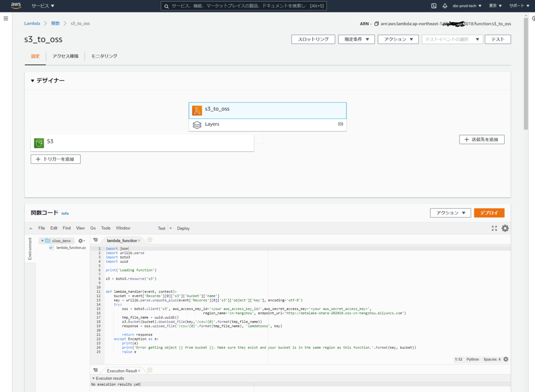Image resolution: width=535 pixels, height=392 pixels.
Task: Collapse the editor menu bar arrow
Action: click(31, 228)
